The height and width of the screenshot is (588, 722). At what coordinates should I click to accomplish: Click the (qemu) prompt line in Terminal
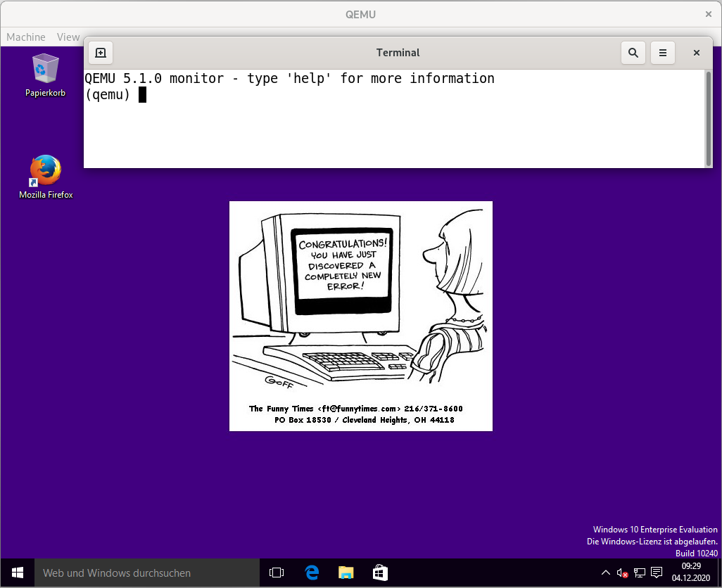coord(115,95)
